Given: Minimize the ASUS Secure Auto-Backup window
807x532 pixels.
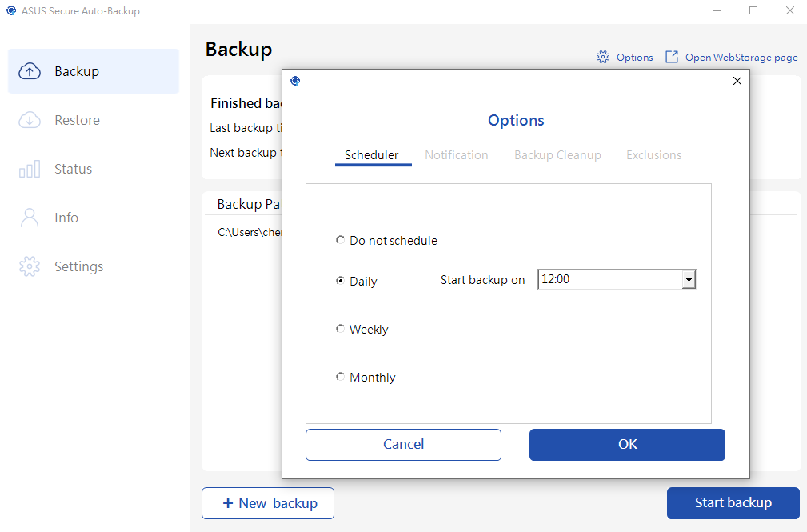Looking at the screenshot, I should [x=717, y=10].
